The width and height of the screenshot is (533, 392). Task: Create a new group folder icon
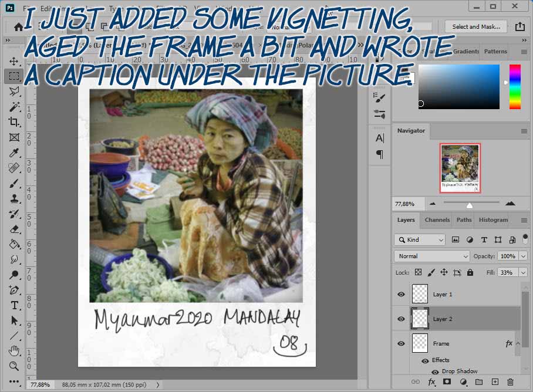pos(479,382)
